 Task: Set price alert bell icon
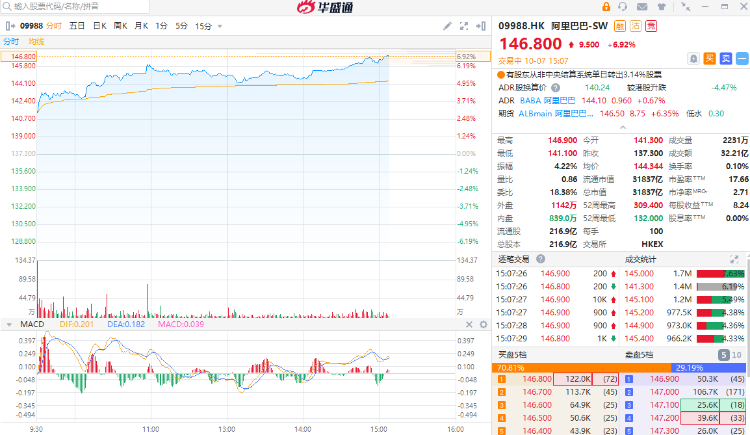pyautogui.click(x=693, y=59)
